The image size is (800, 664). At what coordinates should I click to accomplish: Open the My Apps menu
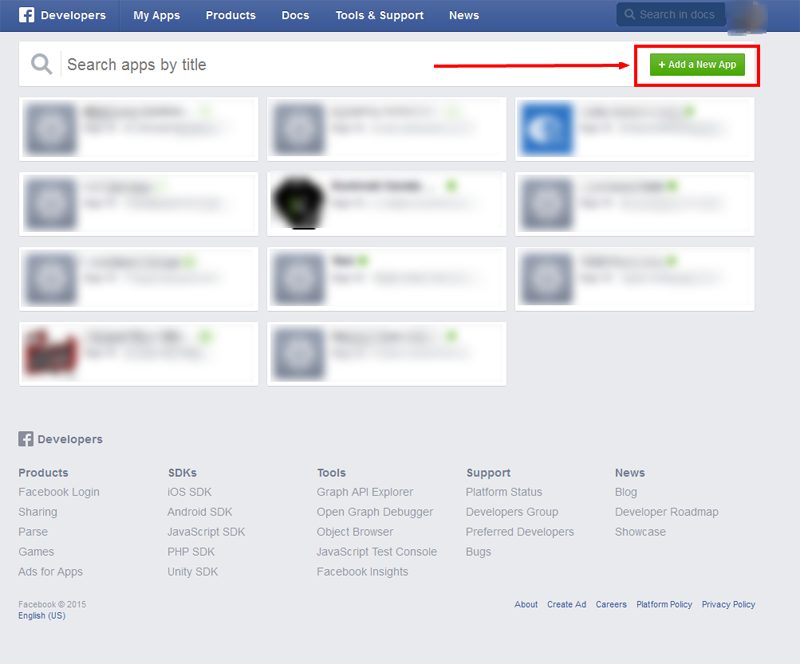coord(156,15)
